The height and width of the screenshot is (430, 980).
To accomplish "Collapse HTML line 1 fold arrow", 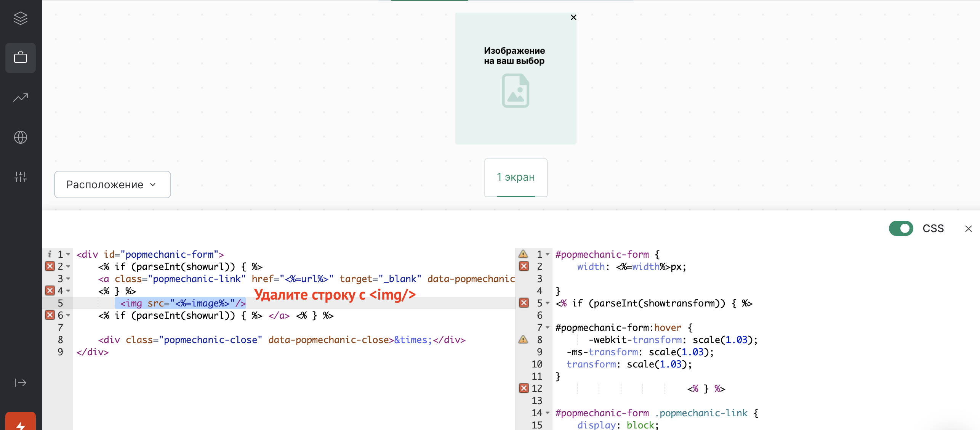I will tap(68, 254).
